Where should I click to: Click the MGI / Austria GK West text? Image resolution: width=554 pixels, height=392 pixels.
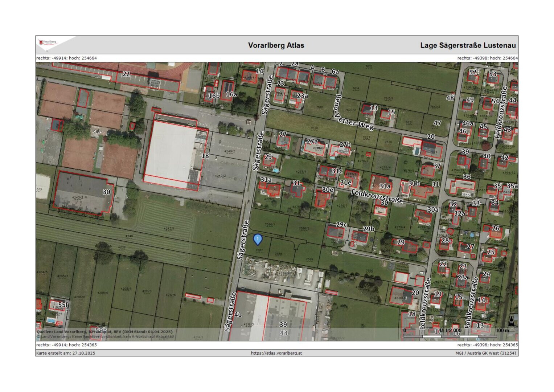(x=485, y=353)
